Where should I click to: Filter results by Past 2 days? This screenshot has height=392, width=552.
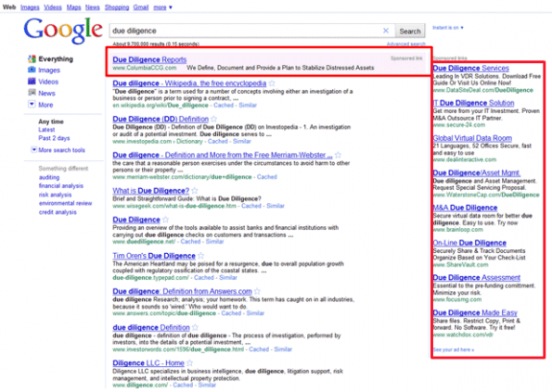[x=54, y=138]
